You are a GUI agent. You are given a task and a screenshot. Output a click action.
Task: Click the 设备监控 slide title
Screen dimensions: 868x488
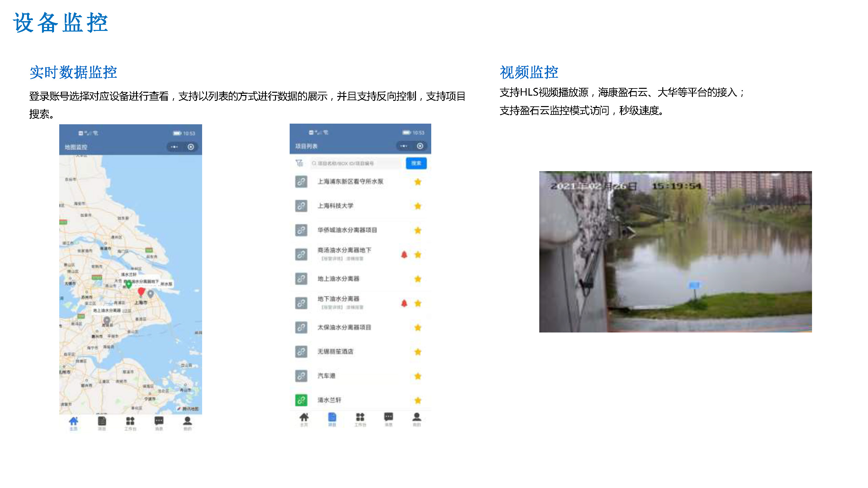coord(61,23)
